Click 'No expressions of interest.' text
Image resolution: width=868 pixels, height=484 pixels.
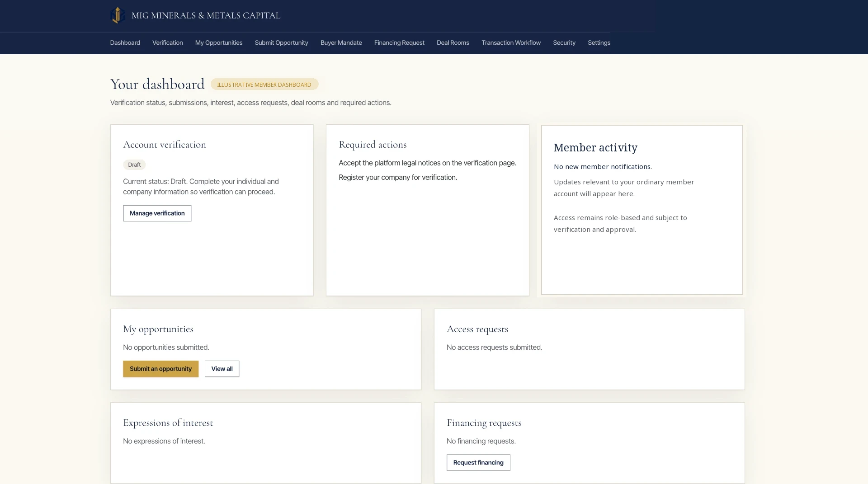click(x=164, y=441)
